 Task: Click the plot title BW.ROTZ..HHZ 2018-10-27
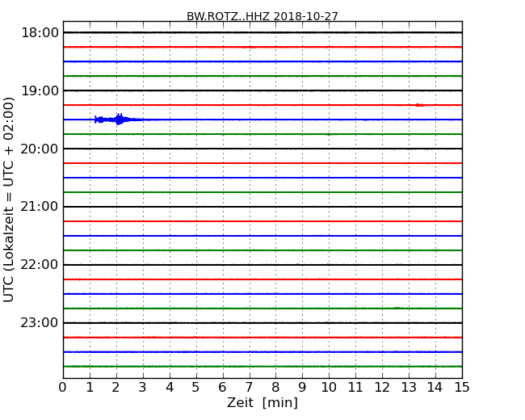[x=262, y=16]
